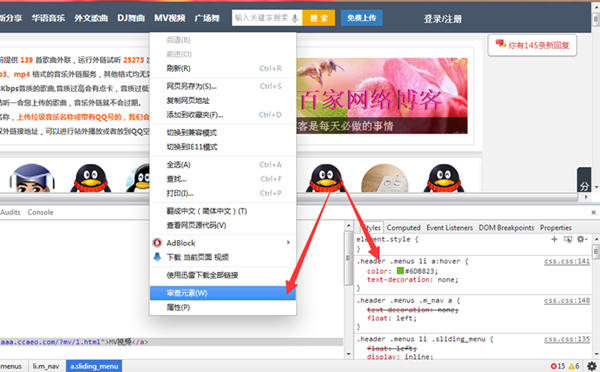
Task: Click the AdBlock icon in context menu
Action: point(157,243)
